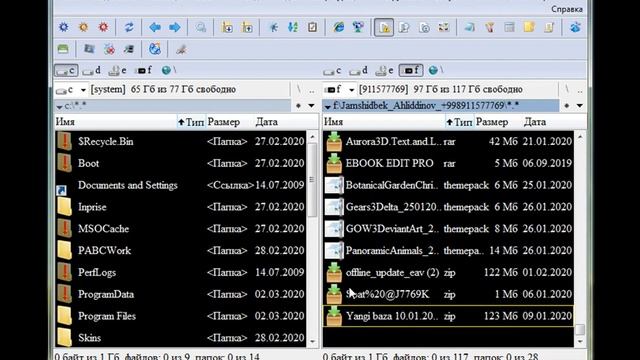Select left panel drive c button

pyautogui.click(x=66, y=71)
